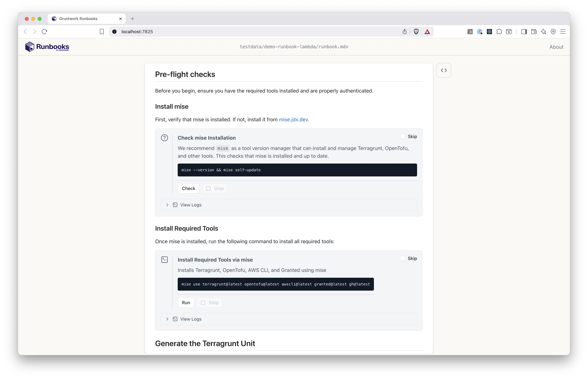
Task: Click the code view toggle icon
Action: [443, 70]
